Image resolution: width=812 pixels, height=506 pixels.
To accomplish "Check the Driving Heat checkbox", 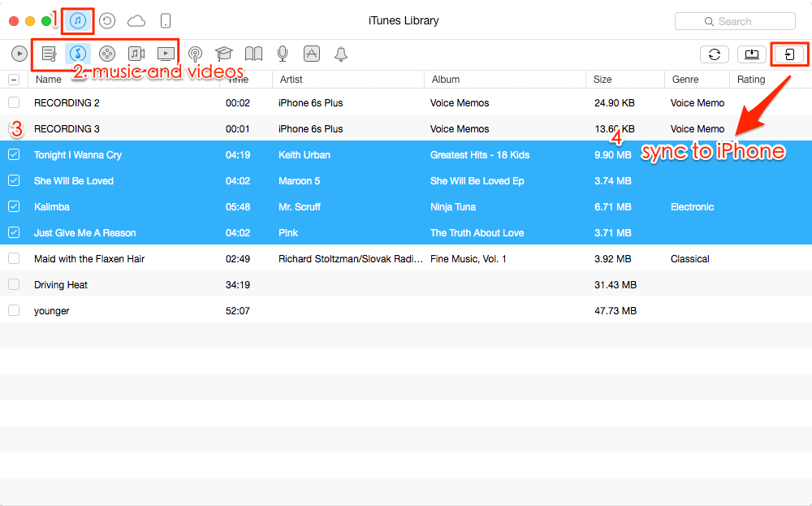I will [14, 284].
